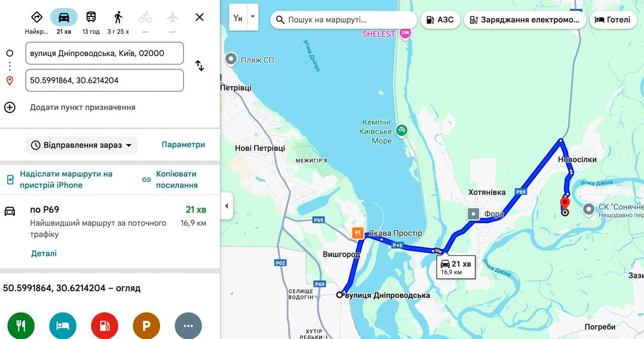Choose the walking travel mode
This screenshot has height=339, width=644.
(118, 17)
